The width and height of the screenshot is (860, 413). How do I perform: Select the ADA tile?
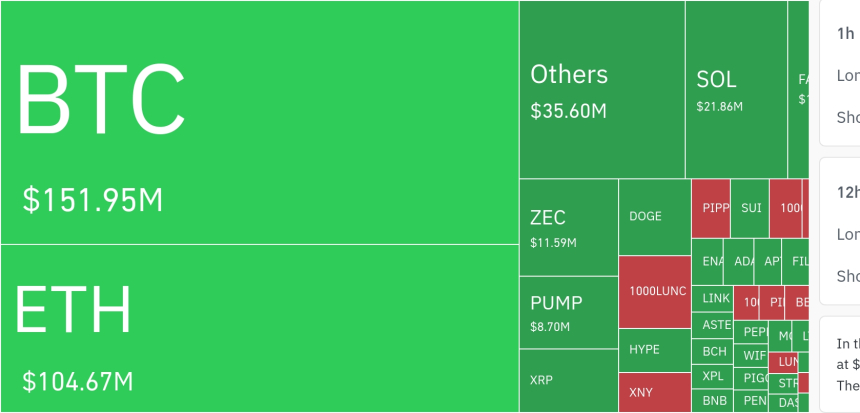739,261
